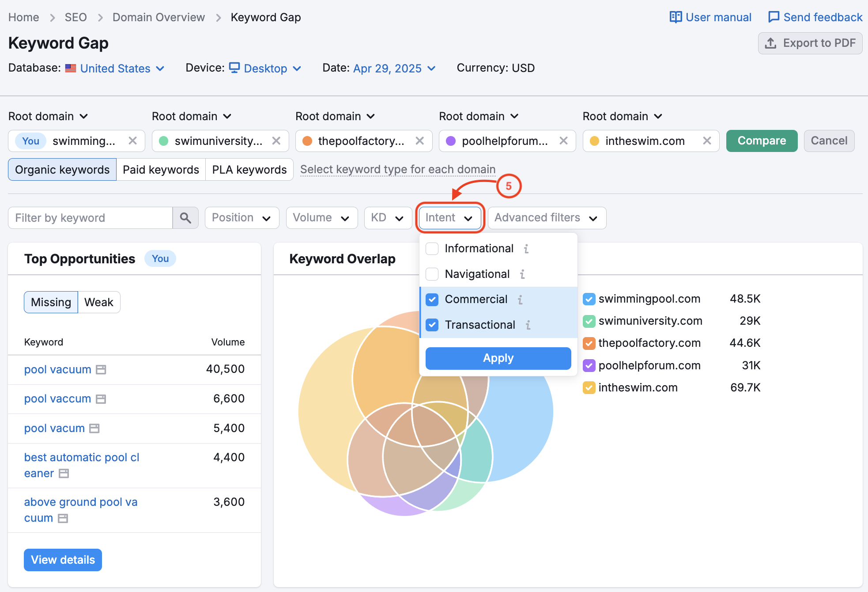868x592 pixels.
Task: Click Export to PDF
Action: (810, 43)
